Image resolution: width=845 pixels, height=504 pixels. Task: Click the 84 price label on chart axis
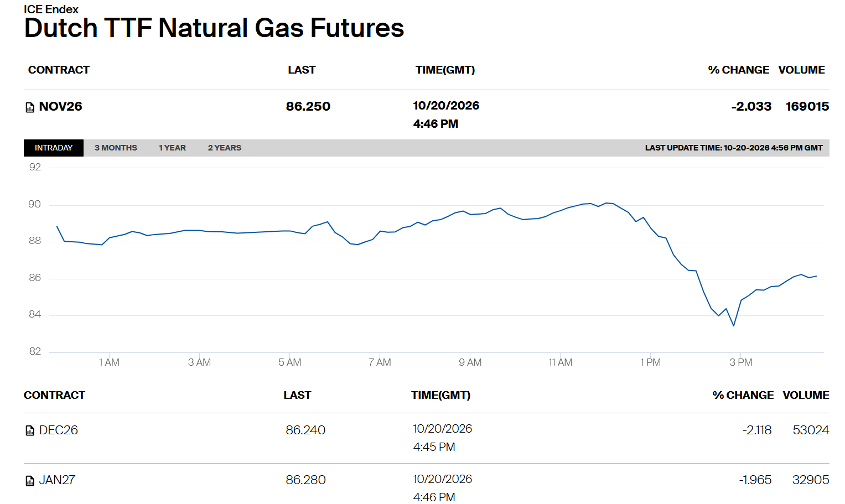point(35,314)
